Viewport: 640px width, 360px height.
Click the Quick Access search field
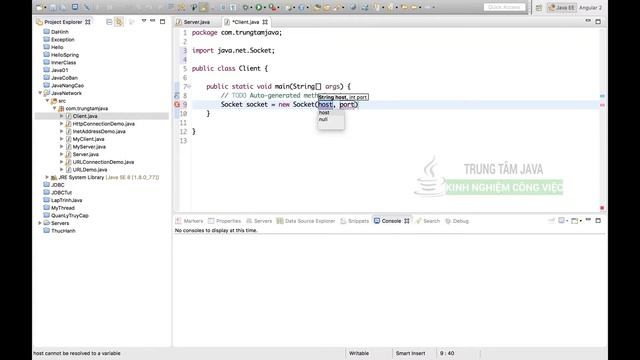(504, 7)
